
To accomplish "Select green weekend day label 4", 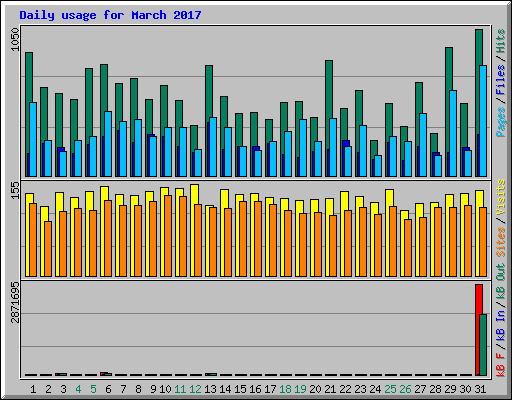I will click(78, 389).
